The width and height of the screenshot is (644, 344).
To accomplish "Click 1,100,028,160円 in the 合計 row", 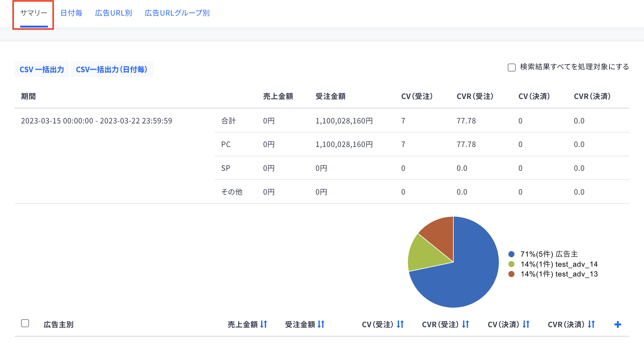I will tap(344, 121).
